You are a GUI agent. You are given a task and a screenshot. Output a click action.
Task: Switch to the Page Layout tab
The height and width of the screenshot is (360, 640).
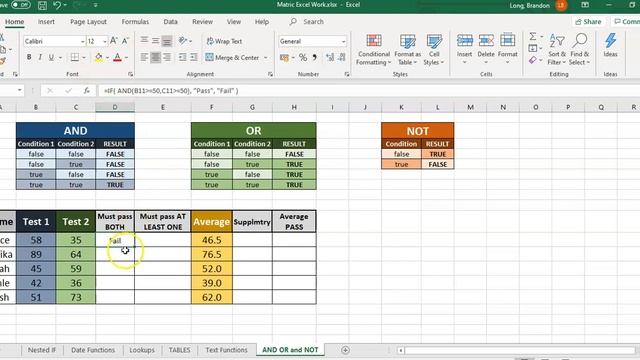88,22
